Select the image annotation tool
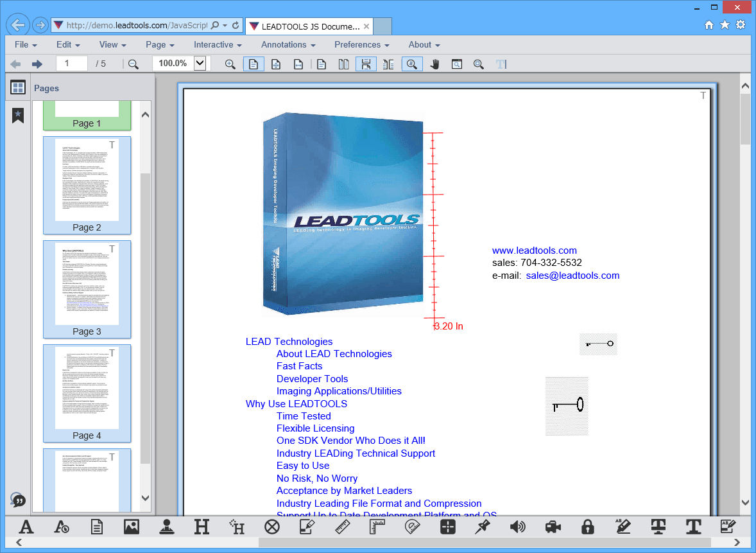756x553 pixels. (x=131, y=527)
